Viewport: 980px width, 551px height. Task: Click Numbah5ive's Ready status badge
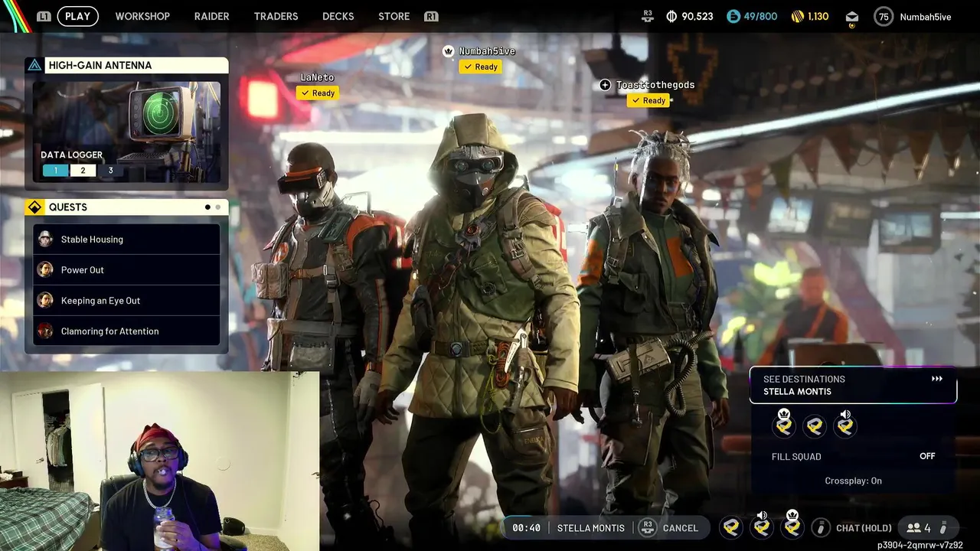pos(481,67)
